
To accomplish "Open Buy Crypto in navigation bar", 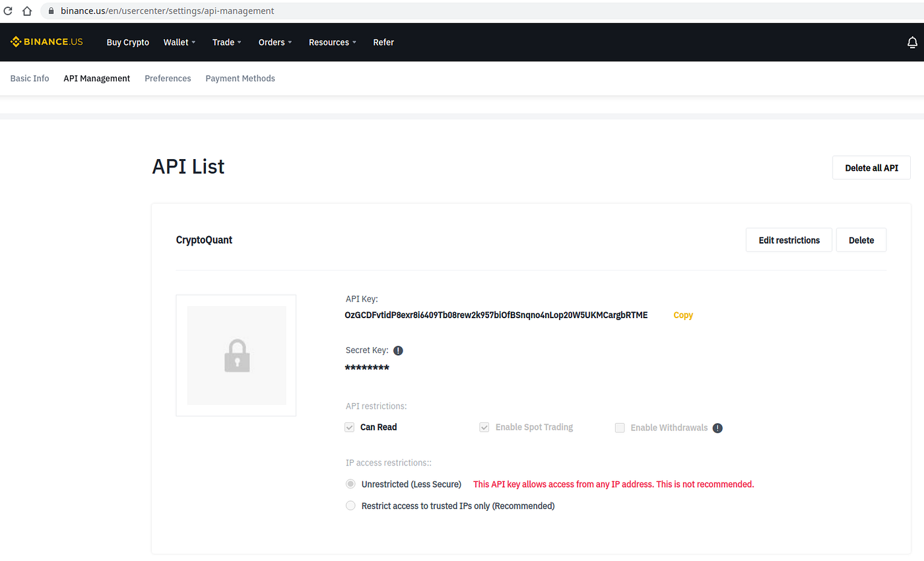I will click(x=128, y=42).
